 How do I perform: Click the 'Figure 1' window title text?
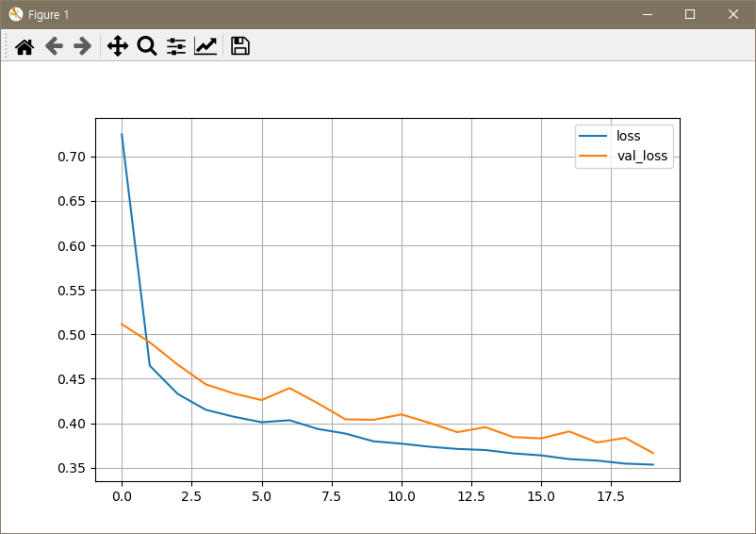(x=48, y=15)
